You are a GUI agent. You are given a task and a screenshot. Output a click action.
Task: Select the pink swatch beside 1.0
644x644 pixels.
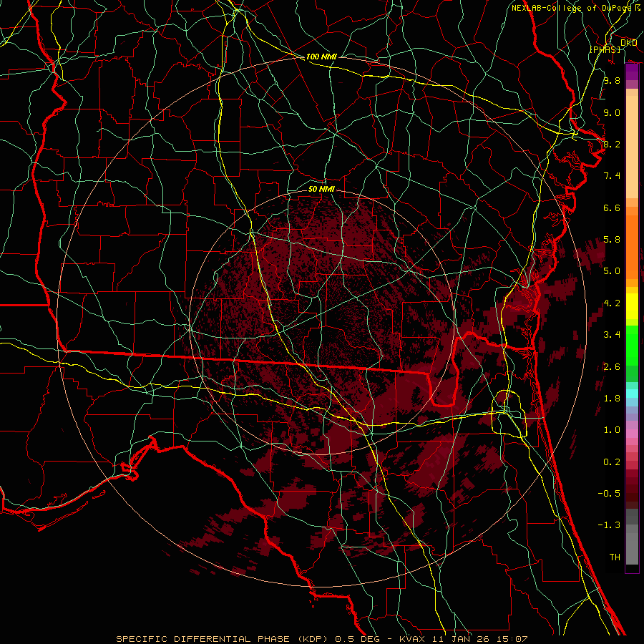coord(632,430)
